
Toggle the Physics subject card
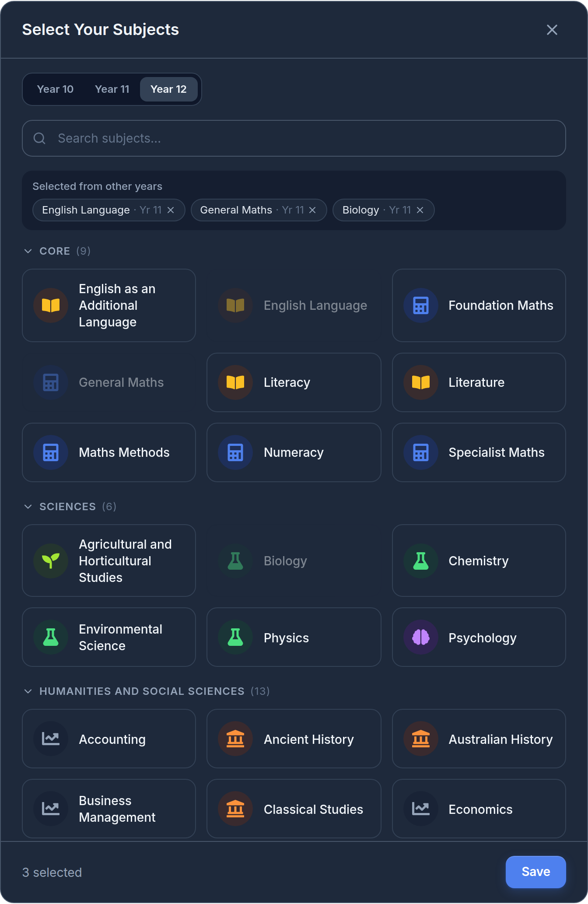pos(294,637)
